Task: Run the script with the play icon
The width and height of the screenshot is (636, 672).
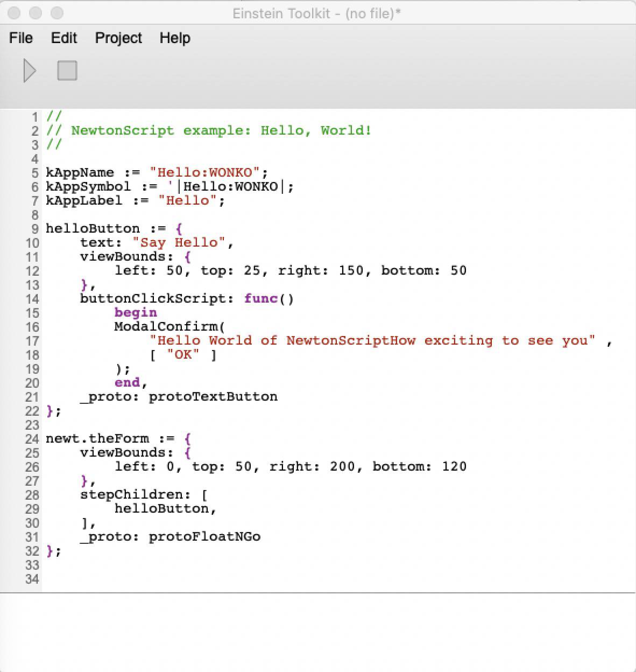Action: pos(30,71)
